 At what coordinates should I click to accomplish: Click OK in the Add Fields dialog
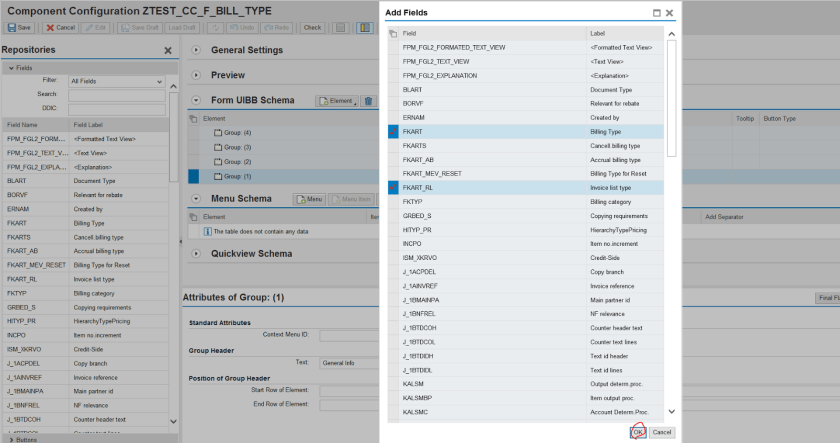pos(638,432)
